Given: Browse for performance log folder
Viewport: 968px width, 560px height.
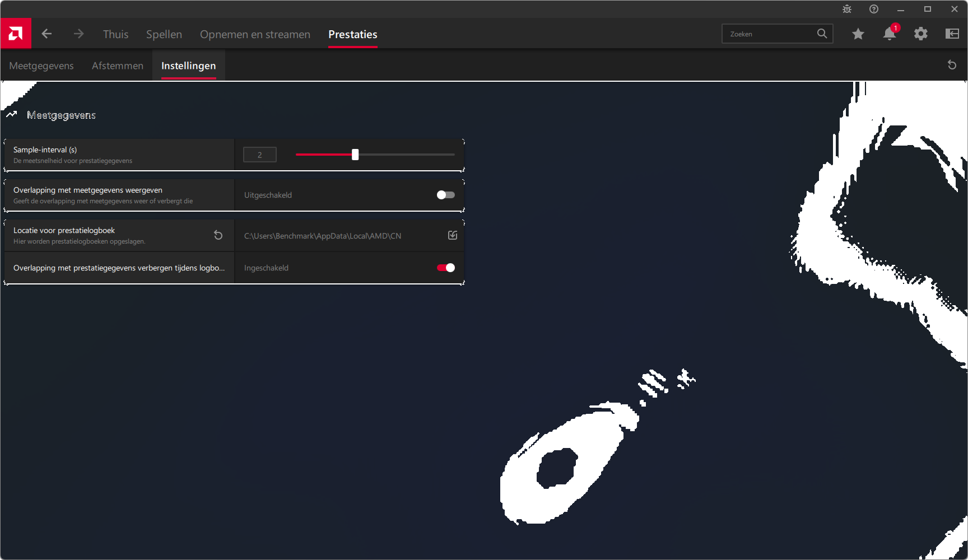Looking at the screenshot, I should click(453, 236).
